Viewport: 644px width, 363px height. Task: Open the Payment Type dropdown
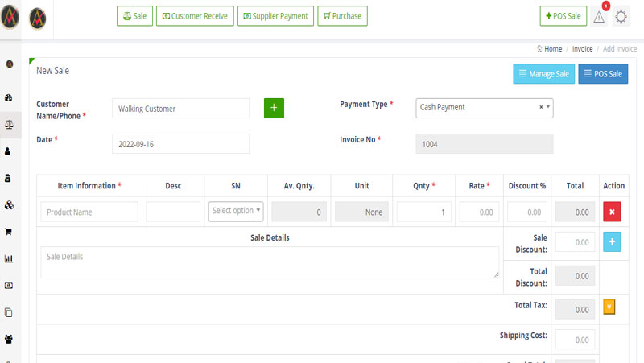[484, 107]
